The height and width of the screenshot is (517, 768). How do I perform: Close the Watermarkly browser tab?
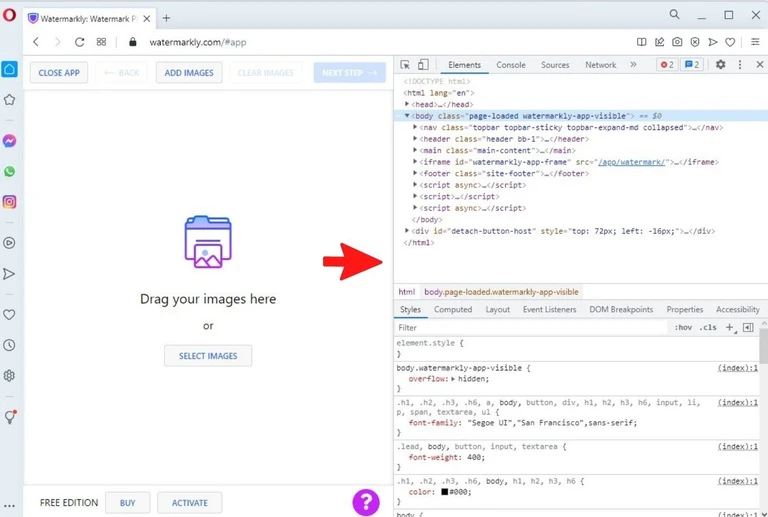pos(146,19)
